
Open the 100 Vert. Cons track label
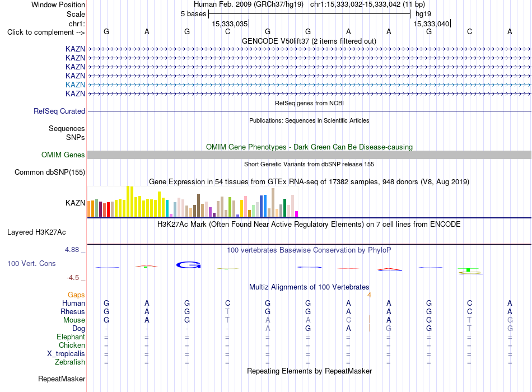click(x=31, y=263)
